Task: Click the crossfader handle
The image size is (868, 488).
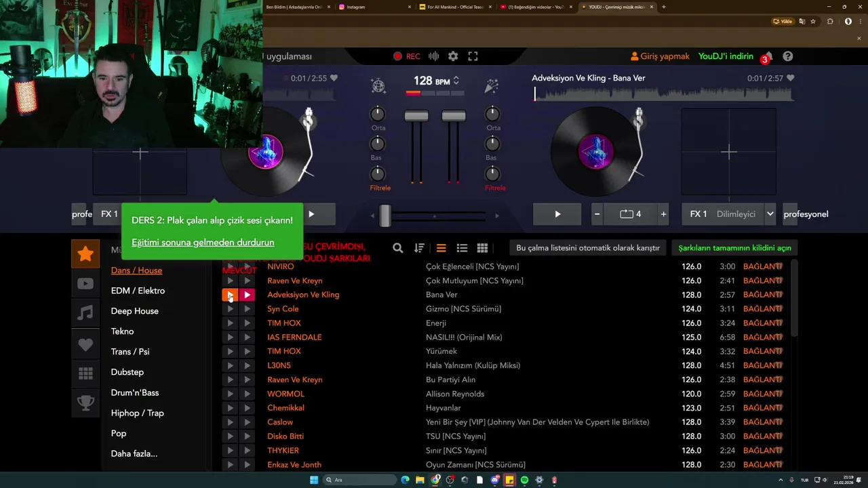Action: 385,216
